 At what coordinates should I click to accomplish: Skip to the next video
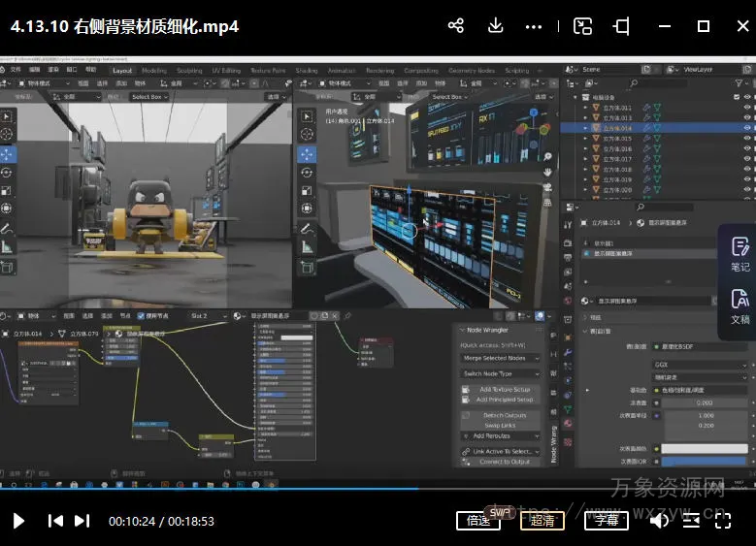click(82, 521)
